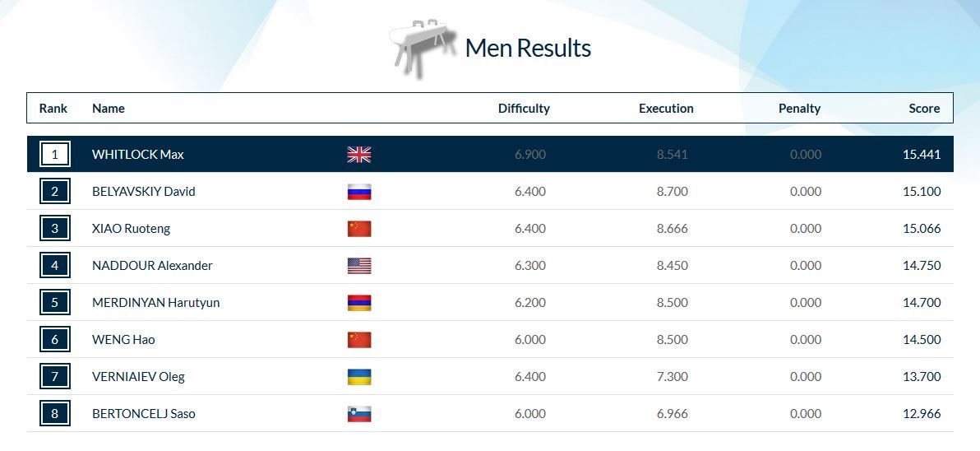Click the Armenian flag beside Merdinyan
980x451 pixels.
click(x=359, y=303)
